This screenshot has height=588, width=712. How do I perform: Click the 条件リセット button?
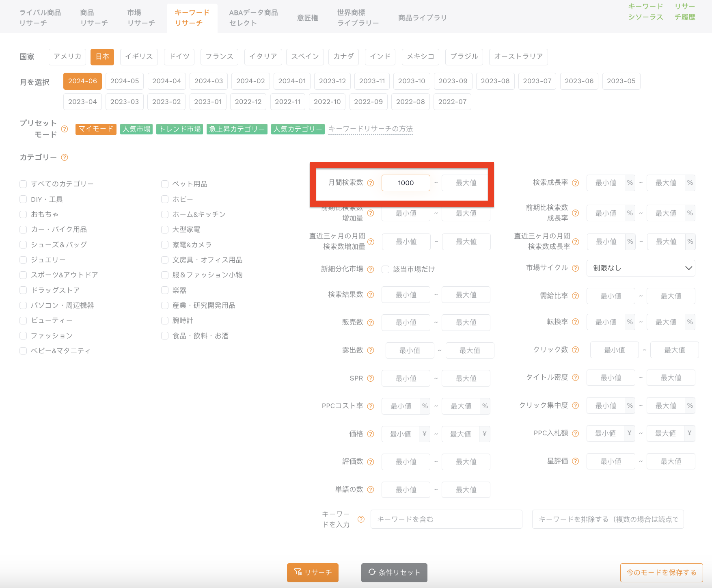coord(394,573)
